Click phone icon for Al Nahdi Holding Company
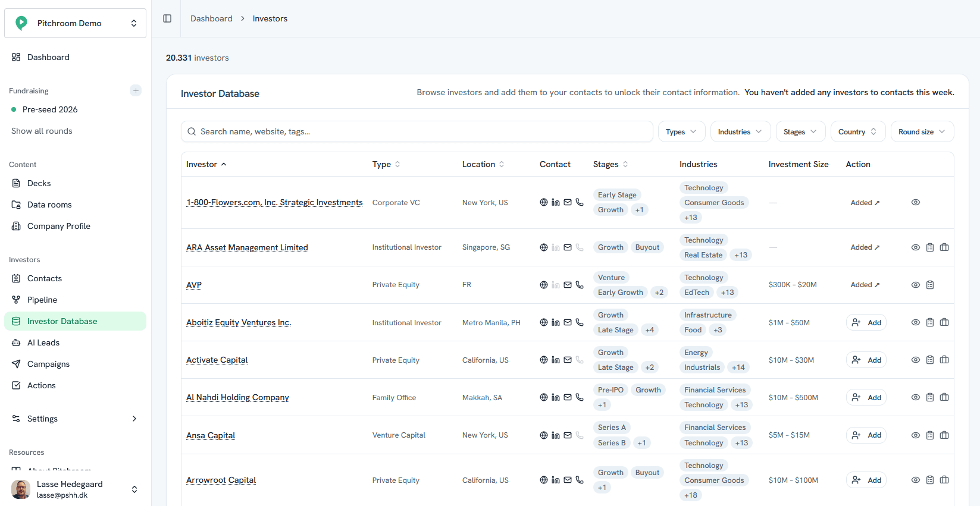980x506 pixels. point(580,397)
